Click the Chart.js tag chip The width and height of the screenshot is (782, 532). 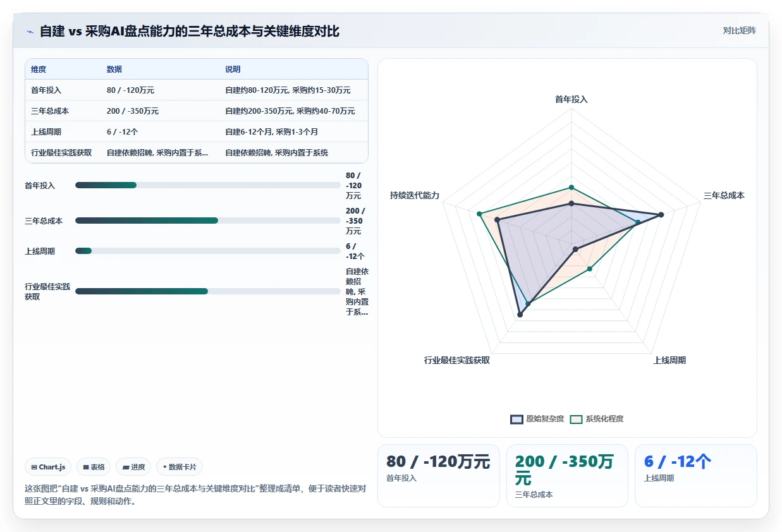[48, 467]
